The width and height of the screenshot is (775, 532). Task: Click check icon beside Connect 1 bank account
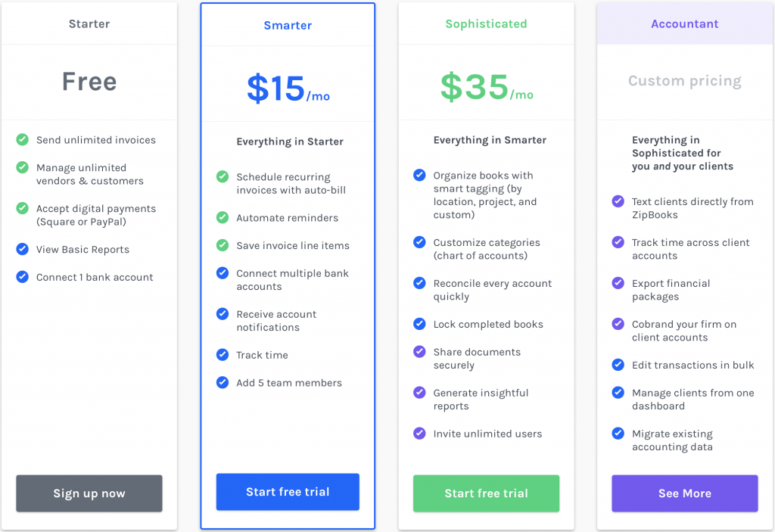(22, 276)
